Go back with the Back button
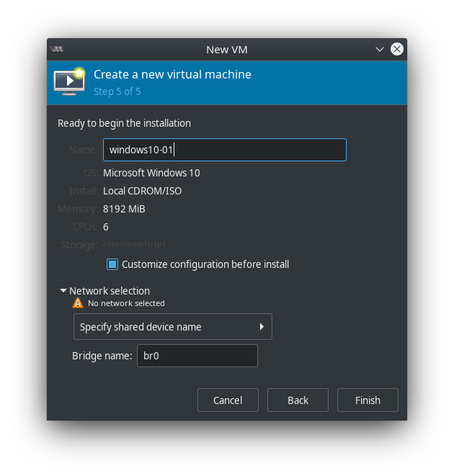Image resolution: width=454 pixels, height=476 pixels. [x=298, y=400]
